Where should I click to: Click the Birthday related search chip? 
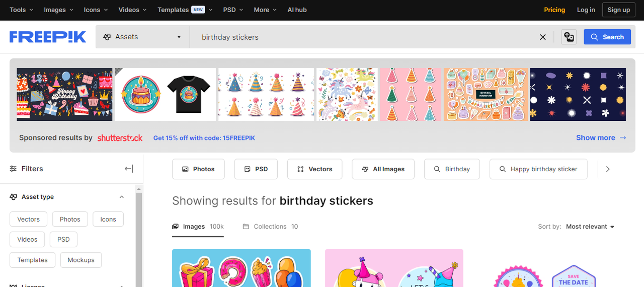[x=452, y=169]
